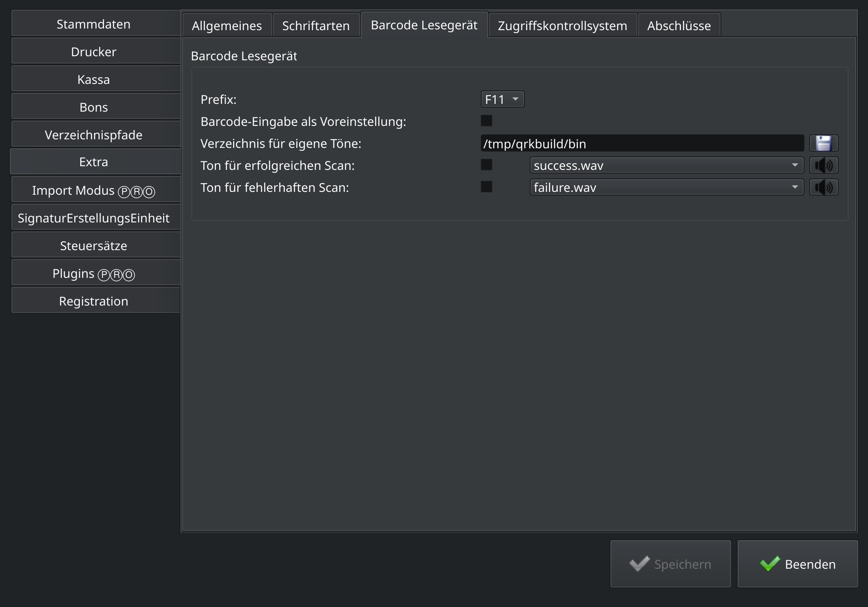Play the success.wav sound with its speaker icon
This screenshot has height=607, width=868.
tap(824, 165)
